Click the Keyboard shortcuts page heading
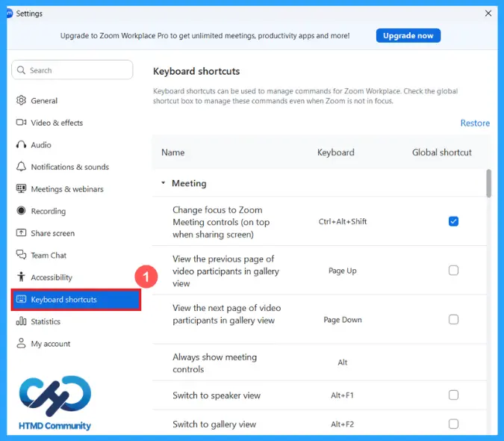 coord(196,71)
